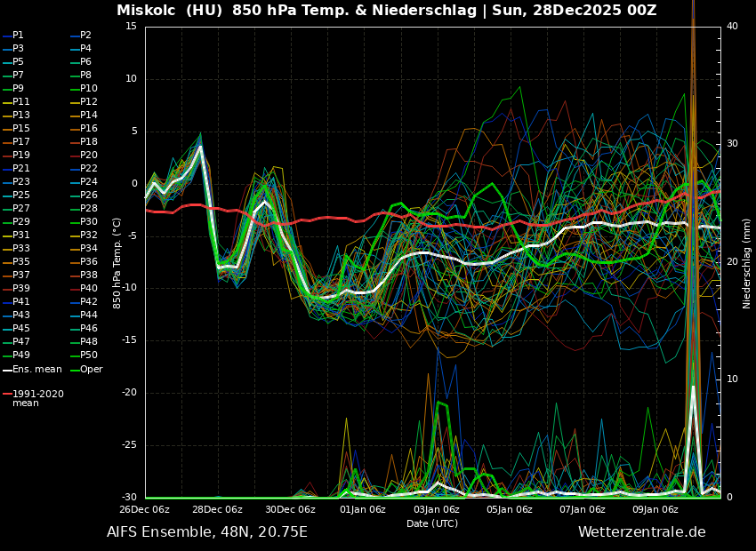
Task: Click the white Ens. mean legend line
Action: pos(7,370)
